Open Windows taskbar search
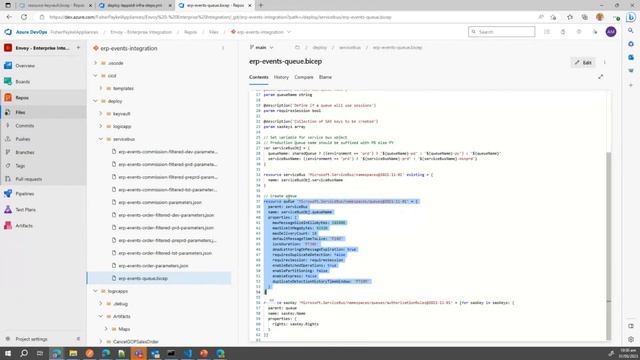This screenshot has height=360, width=640. 24,353
